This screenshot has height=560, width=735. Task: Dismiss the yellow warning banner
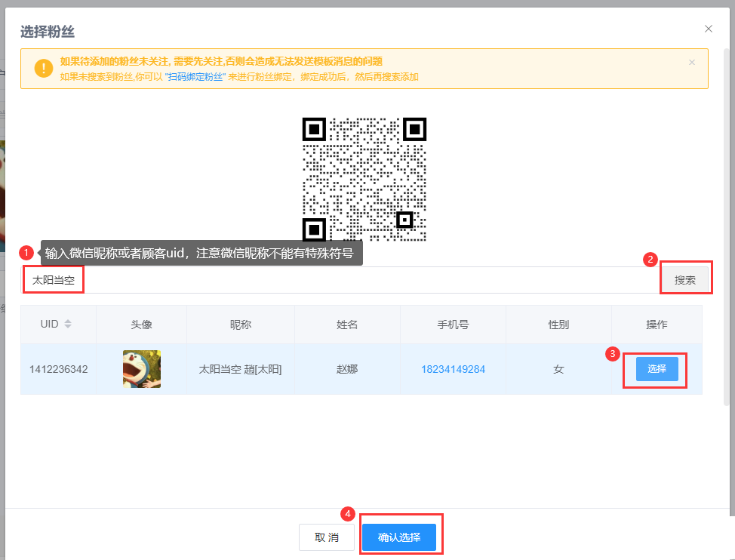[x=692, y=63]
